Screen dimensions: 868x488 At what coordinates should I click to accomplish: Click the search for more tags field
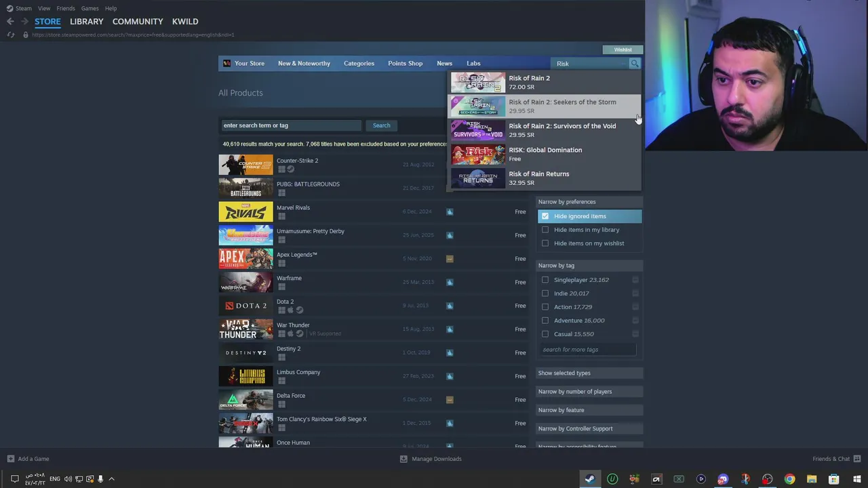(x=587, y=350)
